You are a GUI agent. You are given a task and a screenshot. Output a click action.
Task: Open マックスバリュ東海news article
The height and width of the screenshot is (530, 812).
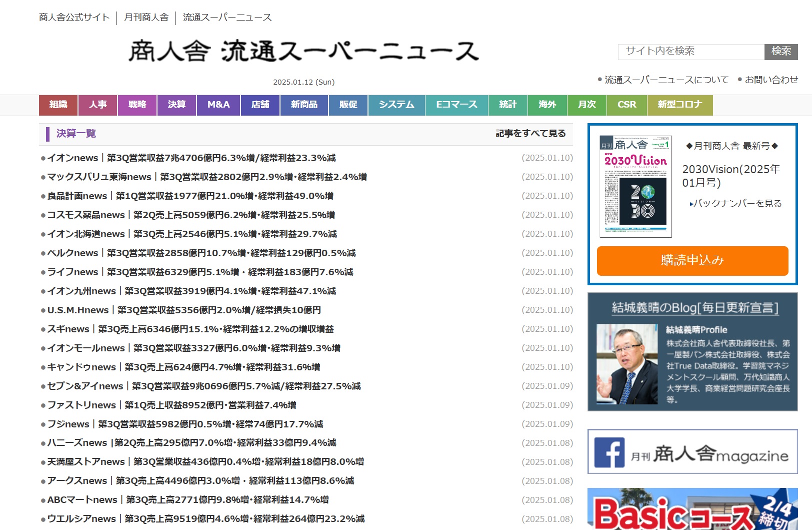tap(207, 177)
